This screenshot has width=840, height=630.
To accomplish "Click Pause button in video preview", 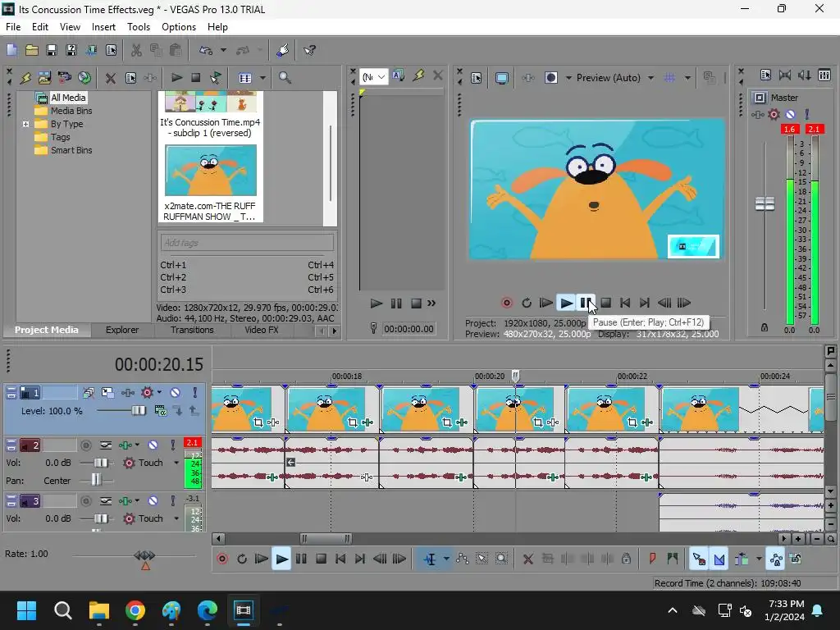I will point(586,304).
